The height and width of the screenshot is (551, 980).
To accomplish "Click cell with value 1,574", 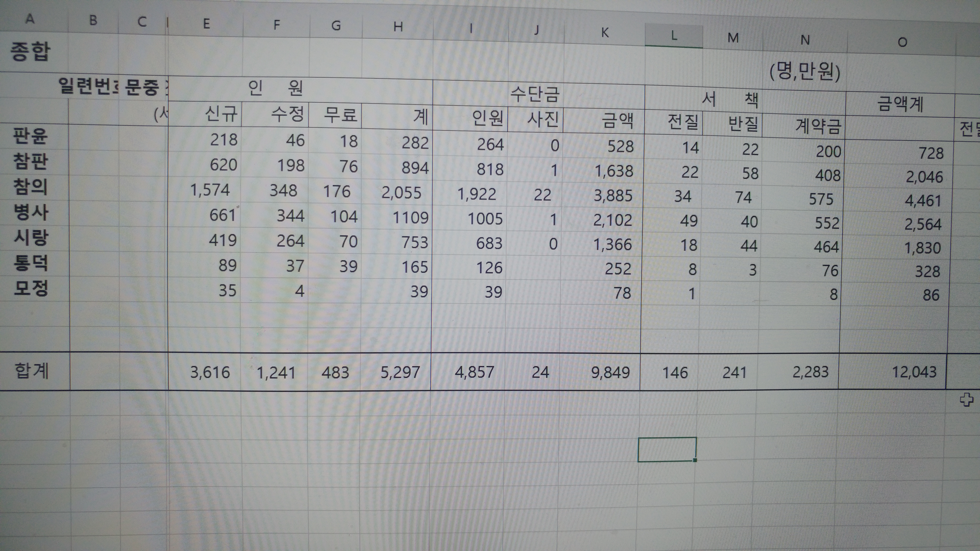I will pos(210,190).
